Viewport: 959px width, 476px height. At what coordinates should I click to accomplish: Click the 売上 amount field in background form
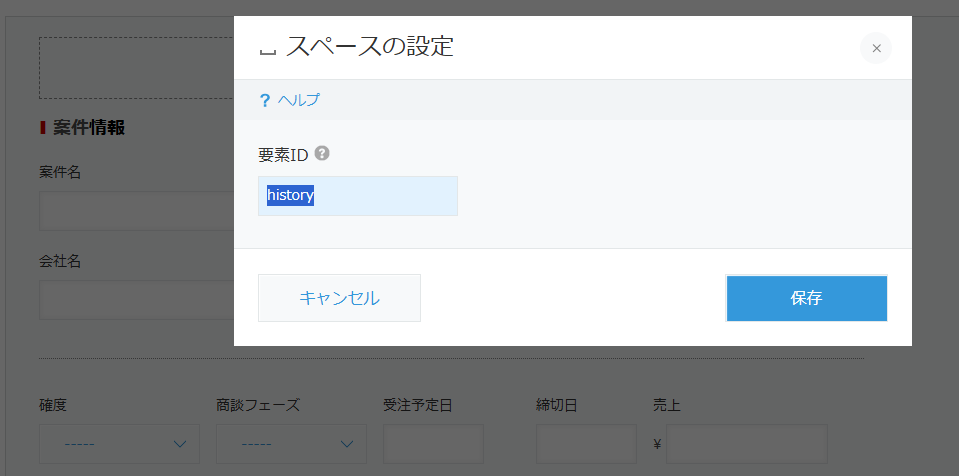pos(747,444)
